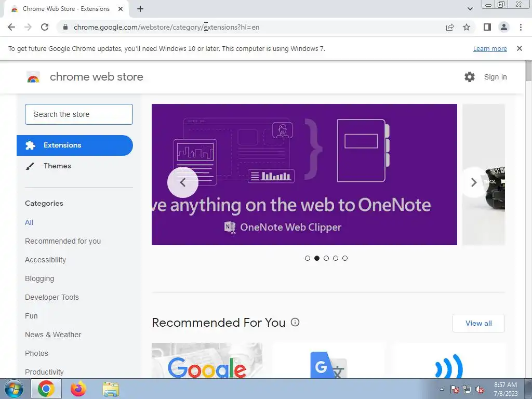Show the next carousel banner
Viewport: 532px width, 399px height.
(474, 182)
